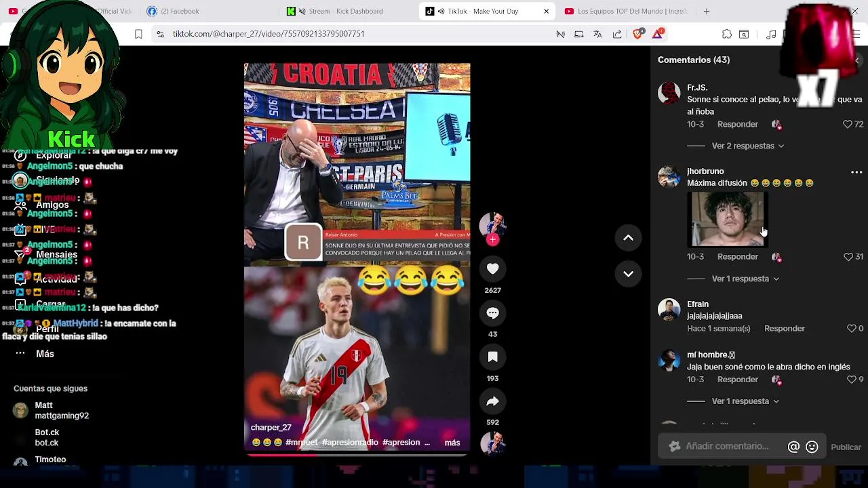Open Efrain's profile avatar

pyautogui.click(x=669, y=310)
